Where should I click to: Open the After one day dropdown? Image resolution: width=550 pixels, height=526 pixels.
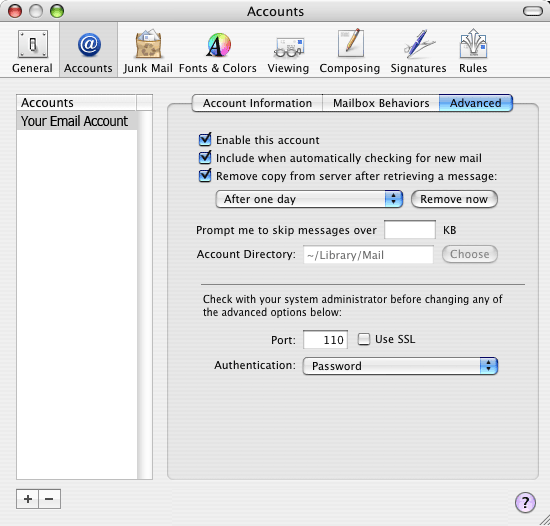coord(309,199)
